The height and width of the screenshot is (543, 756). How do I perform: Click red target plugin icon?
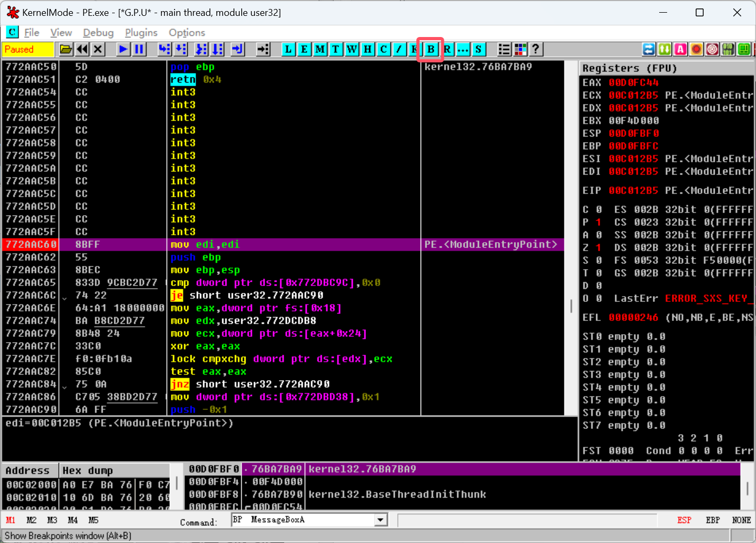coord(712,49)
